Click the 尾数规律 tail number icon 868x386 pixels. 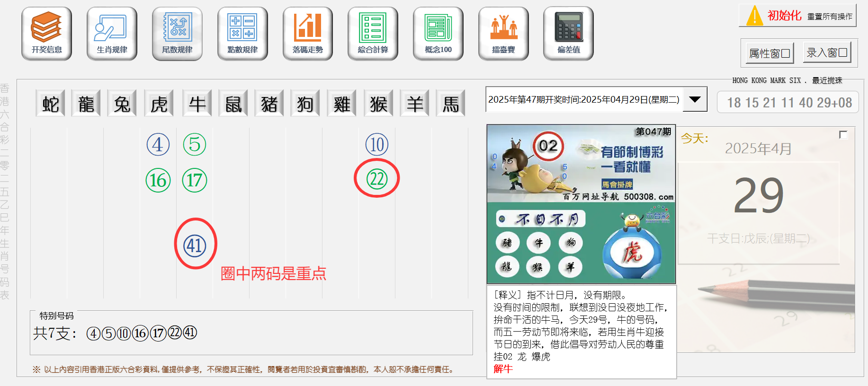[x=177, y=33]
